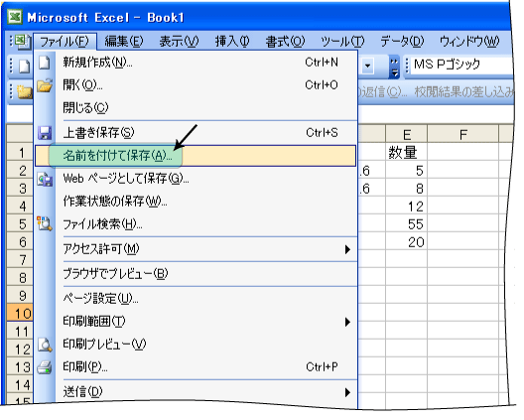Click the Excel workbook icon beside File menu
This screenshot has width=524, height=420.
coord(22,42)
